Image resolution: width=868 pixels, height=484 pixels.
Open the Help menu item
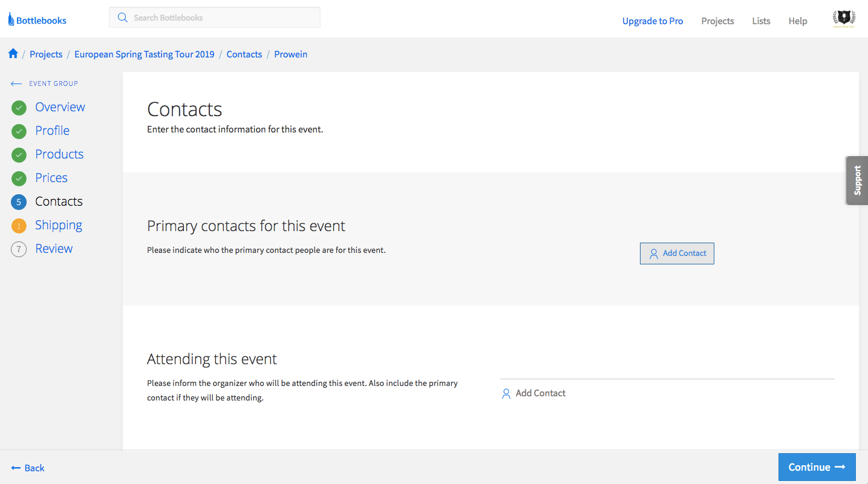(798, 21)
